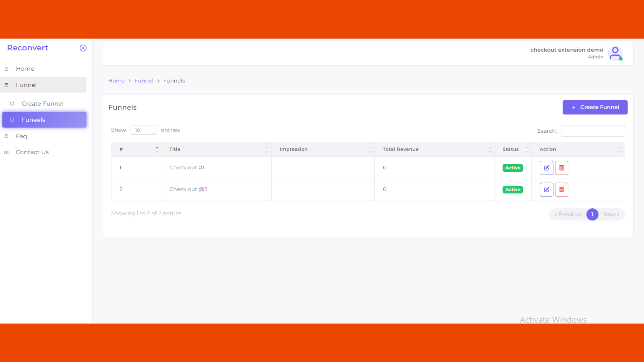Open the Show entries dropdown
This screenshot has height=362, width=644.
(143, 130)
